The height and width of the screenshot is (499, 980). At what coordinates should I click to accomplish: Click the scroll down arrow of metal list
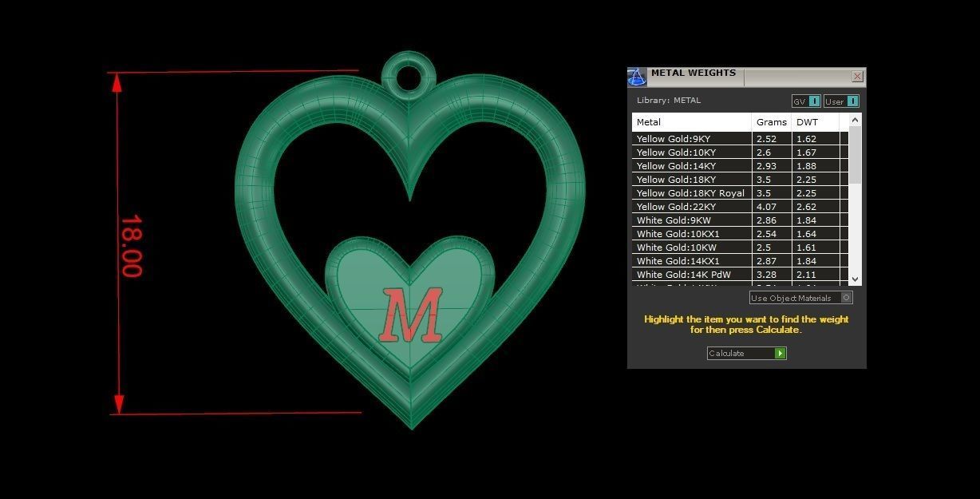point(855,279)
